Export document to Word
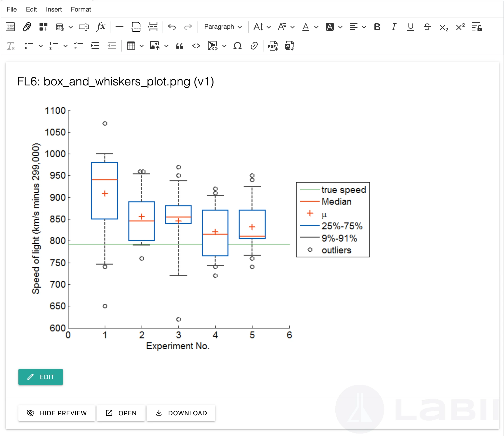 [289, 46]
